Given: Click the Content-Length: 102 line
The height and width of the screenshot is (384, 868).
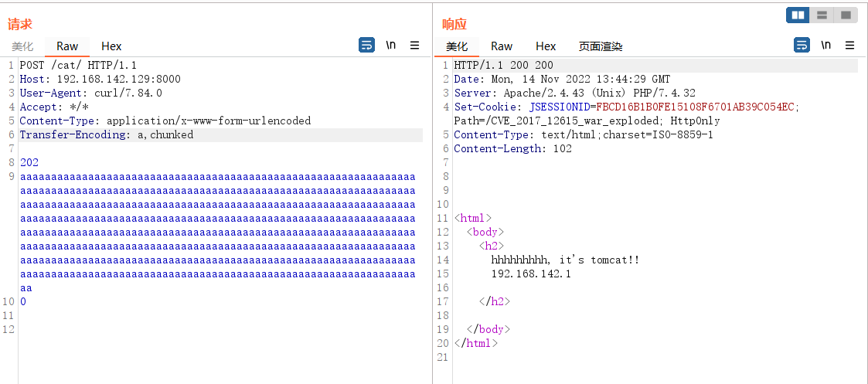Looking at the screenshot, I should point(513,148).
